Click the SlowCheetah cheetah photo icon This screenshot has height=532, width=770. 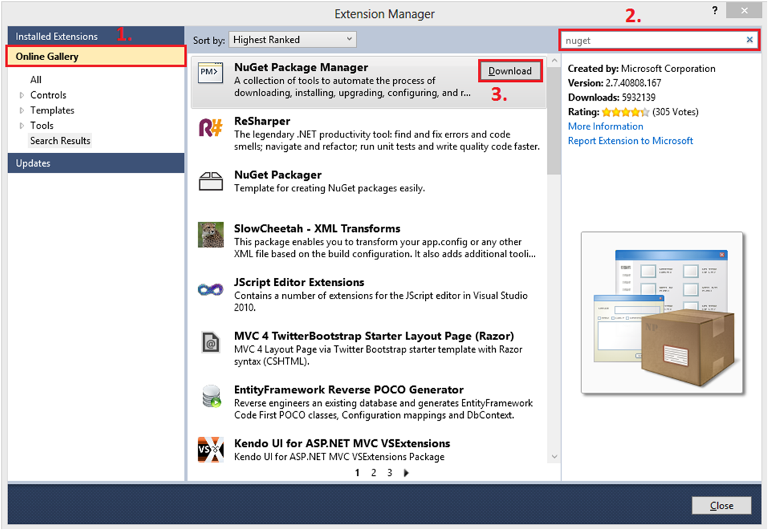pyautogui.click(x=211, y=235)
